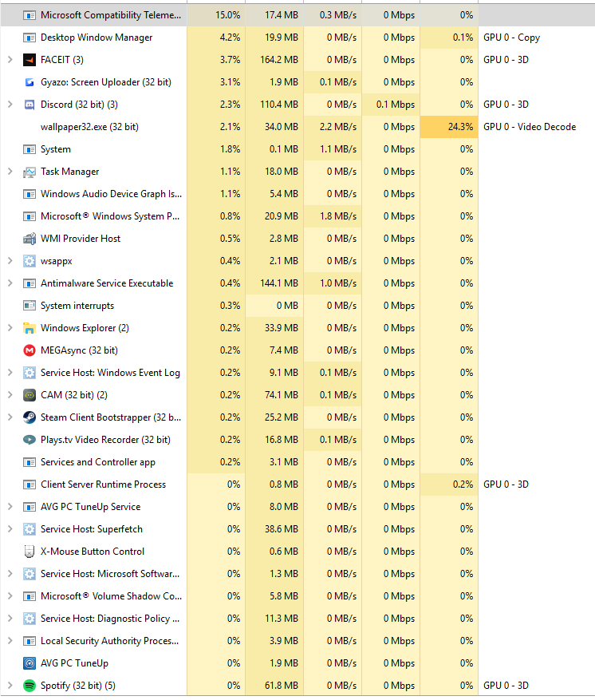Select the CAM application icon
The height and width of the screenshot is (700, 595).
[30, 395]
